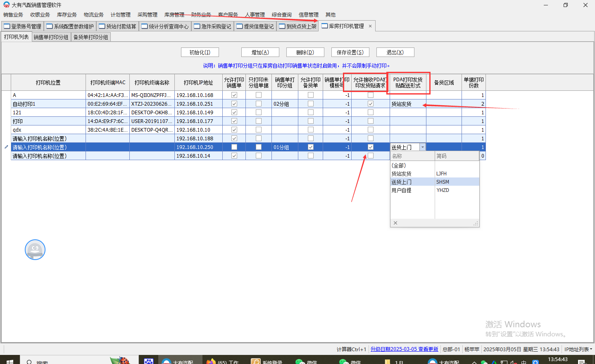This screenshot has height=364, width=595.
Task: Toggle PDA发货贴请求 checkbox on 192.168.10.14 row
Action: pyautogui.click(x=371, y=156)
